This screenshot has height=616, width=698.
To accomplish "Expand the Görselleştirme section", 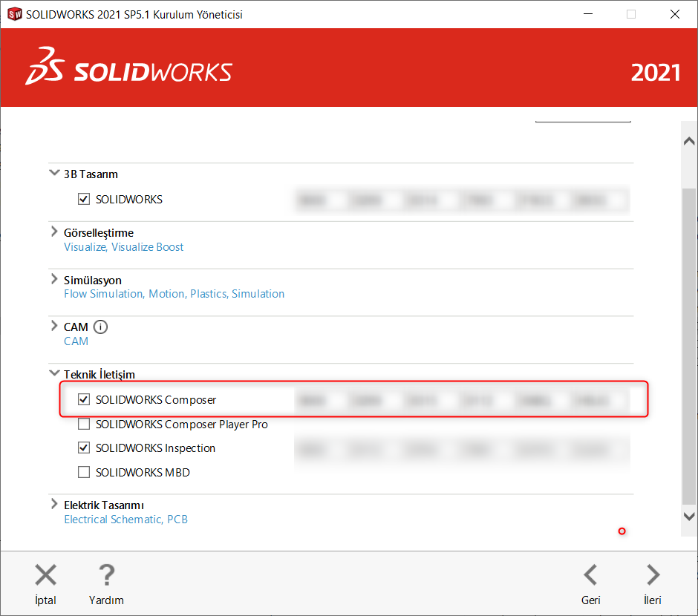I will [x=54, y=232].
